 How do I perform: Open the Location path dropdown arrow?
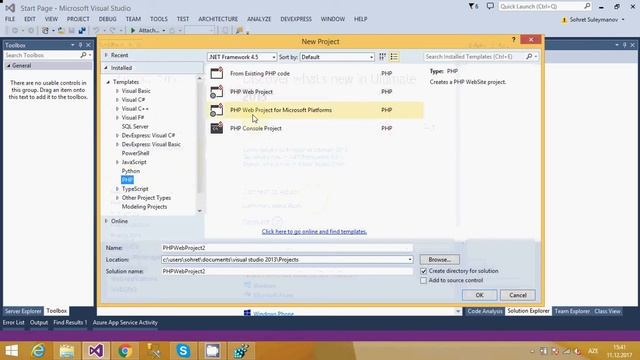(410, 260)
